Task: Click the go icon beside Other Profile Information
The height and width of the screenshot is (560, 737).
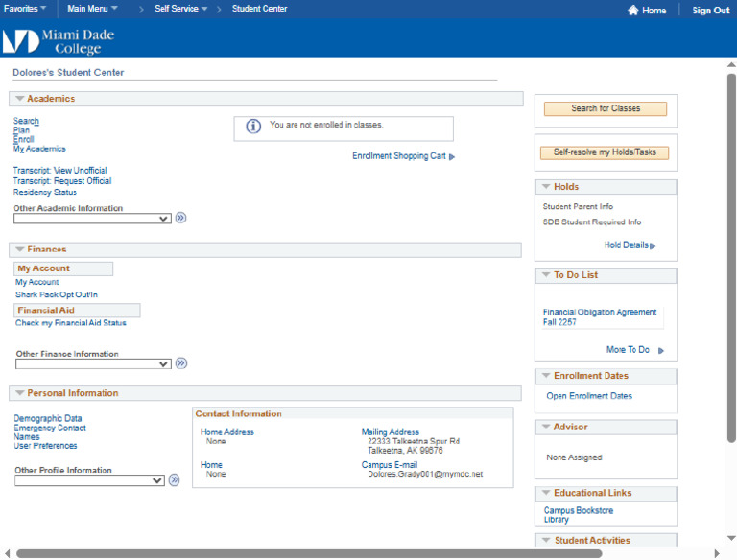Action: (x=174, y=479)
